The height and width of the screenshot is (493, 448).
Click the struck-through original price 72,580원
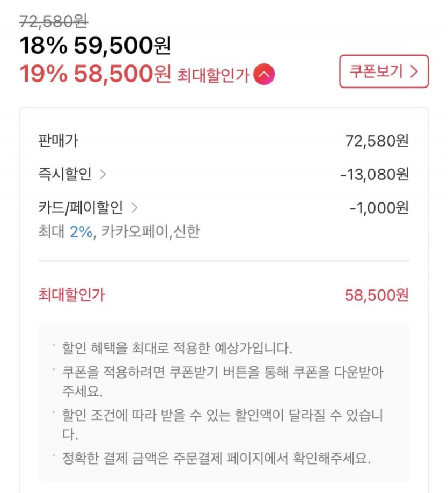[x=54, y=21]
